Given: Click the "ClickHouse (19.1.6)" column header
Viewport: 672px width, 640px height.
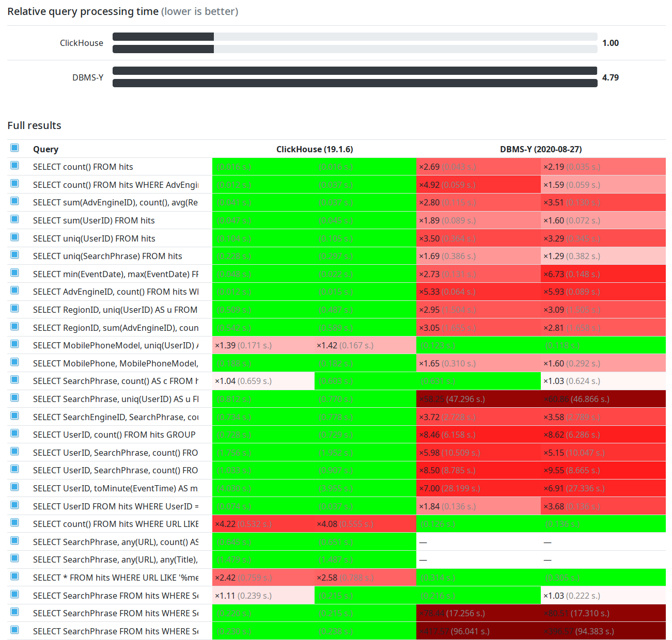Looking at the screenshot, I should click(x=314, y=149).
